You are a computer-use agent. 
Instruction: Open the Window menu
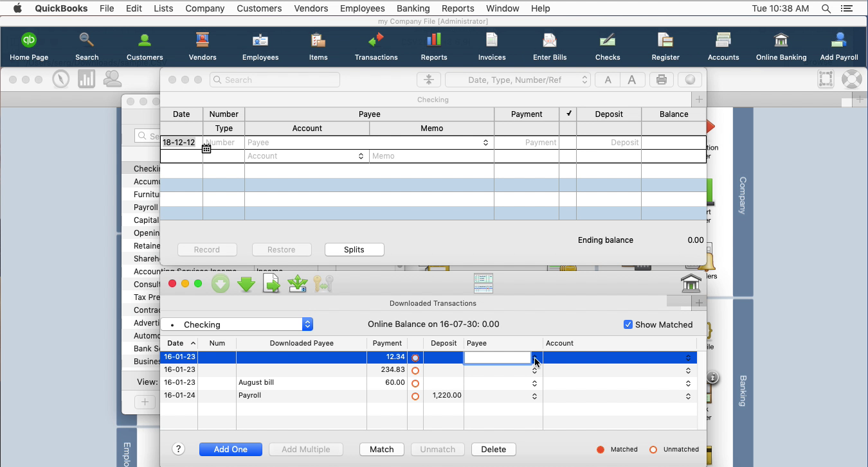pyautogui.click(x=502, y=8)
